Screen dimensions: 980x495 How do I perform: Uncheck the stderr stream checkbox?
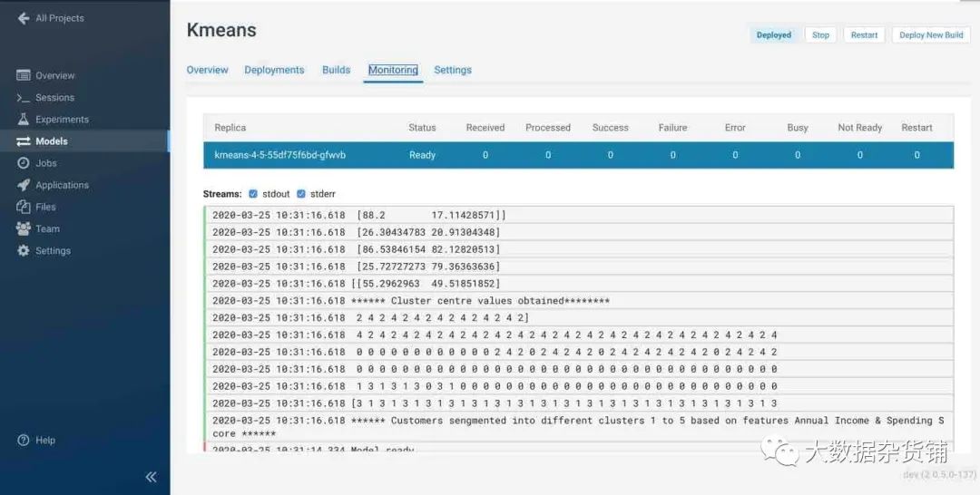(301, 194)
